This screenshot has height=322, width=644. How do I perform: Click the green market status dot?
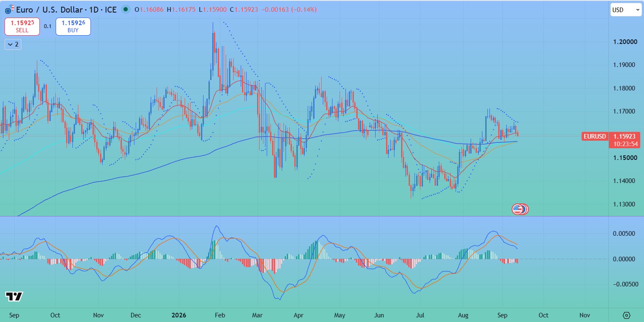[125, 9]
